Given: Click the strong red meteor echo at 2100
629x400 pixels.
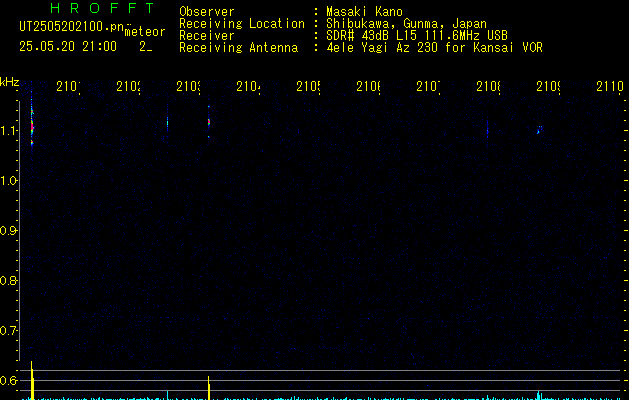Looking at the screenshot, I should point(32,127).
